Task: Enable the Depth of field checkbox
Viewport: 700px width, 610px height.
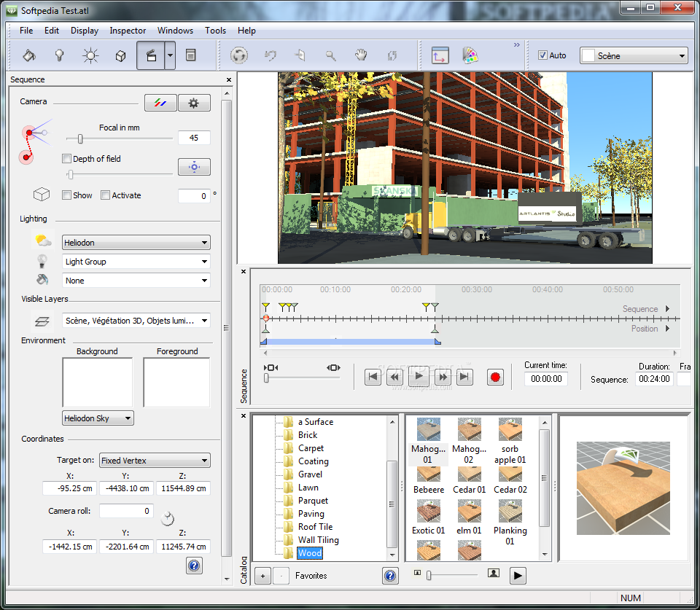Action: coord(66,158)
